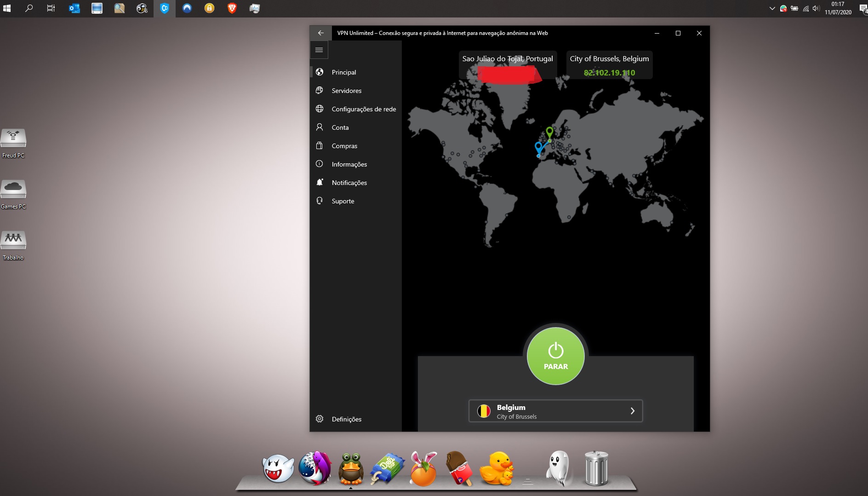Open the performance monitor taskbar icon
868x496 pixels.
[255, 8]
